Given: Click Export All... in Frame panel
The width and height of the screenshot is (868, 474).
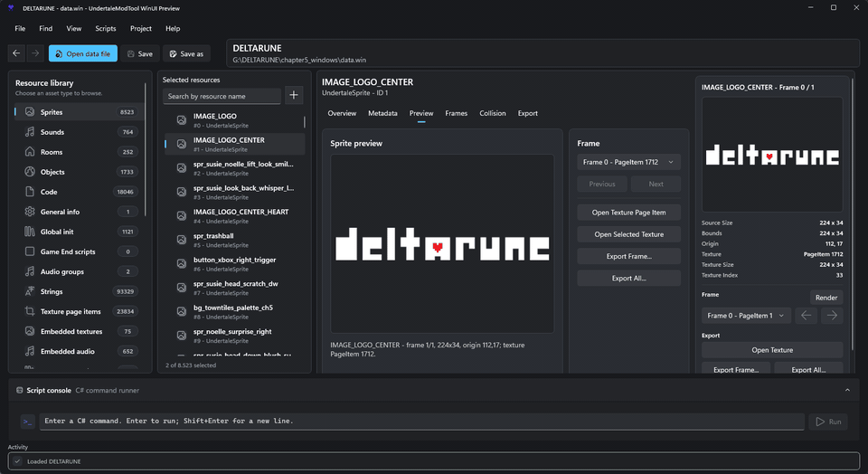Looking at the screenshot, I should (629, 278).
